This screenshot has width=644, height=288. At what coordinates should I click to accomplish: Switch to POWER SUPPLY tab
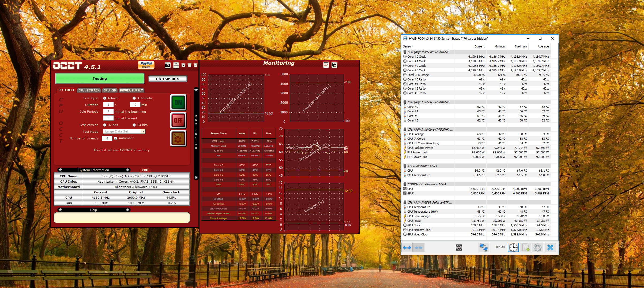click(131, 90)
